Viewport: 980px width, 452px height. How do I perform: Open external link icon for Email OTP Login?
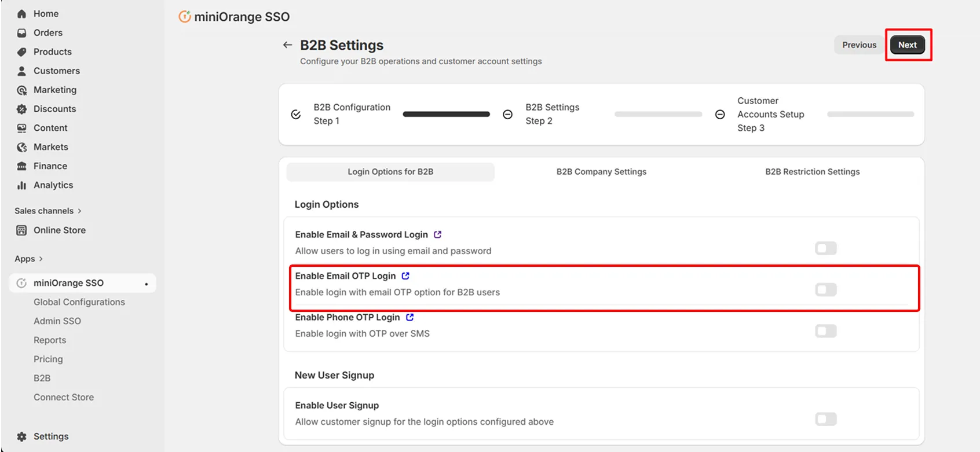(x=405, y=276)
